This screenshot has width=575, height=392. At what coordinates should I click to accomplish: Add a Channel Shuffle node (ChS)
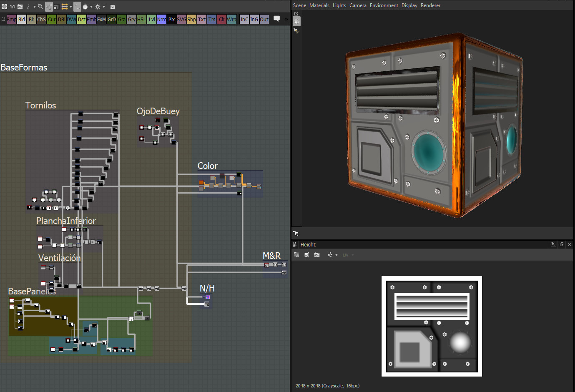coord(42,19)
